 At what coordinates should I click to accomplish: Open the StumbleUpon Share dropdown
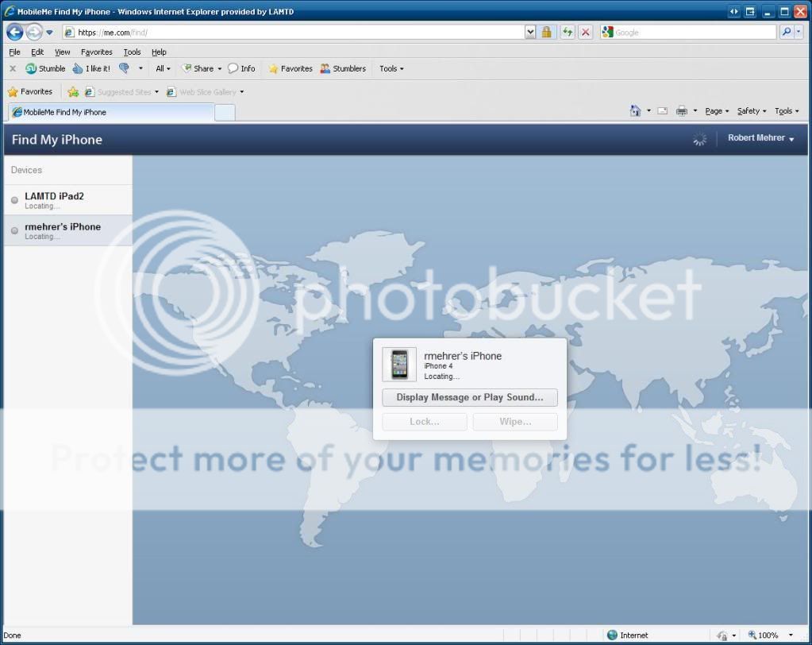click(x=202, y=68)
